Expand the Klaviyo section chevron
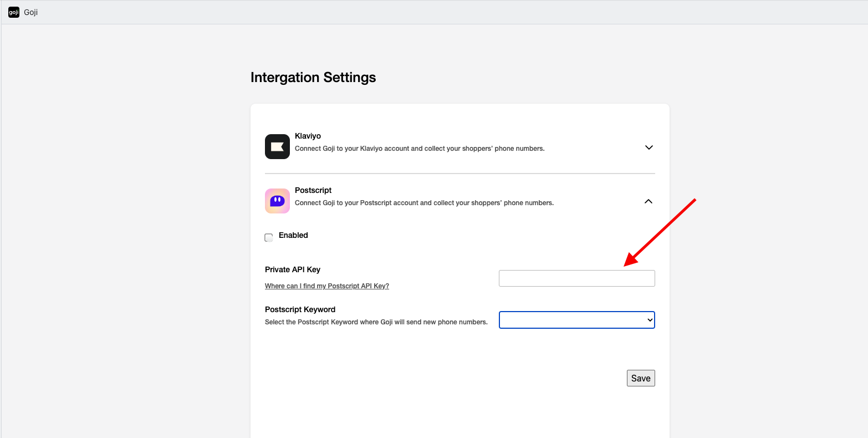 tap(649, 147)
